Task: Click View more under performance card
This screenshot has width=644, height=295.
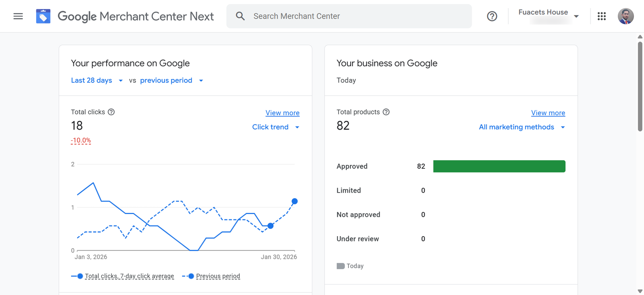Action: pos(282,113)
